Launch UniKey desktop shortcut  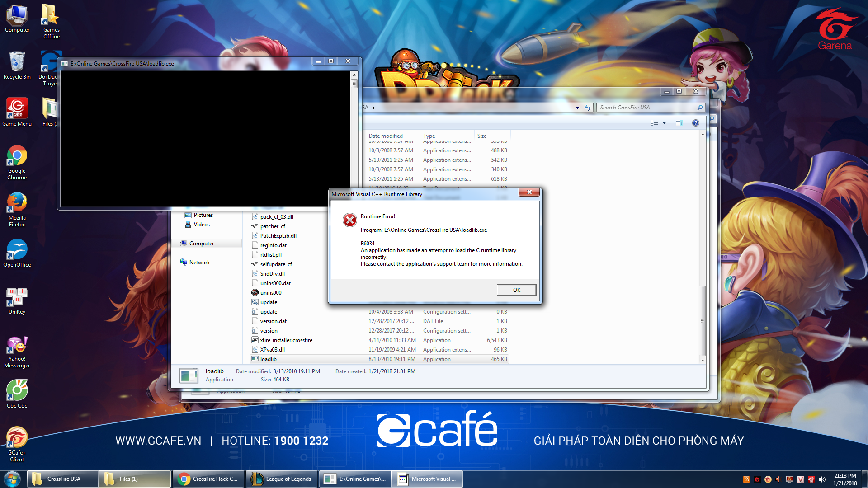17,301
